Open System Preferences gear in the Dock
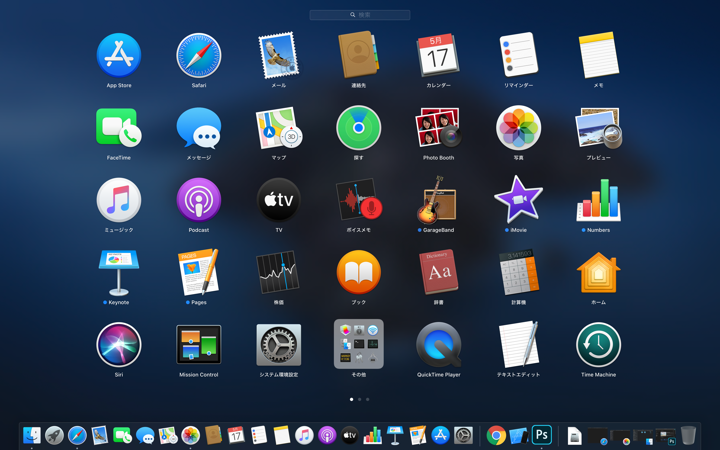The image size is (720, 450). pyautogui.click(x=463, y=435)
